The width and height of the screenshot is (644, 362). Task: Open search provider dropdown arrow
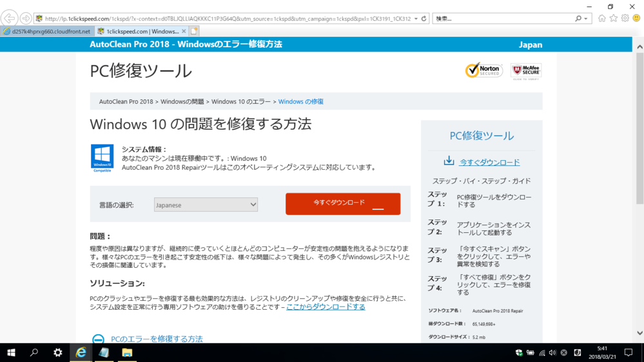point(586,19)
